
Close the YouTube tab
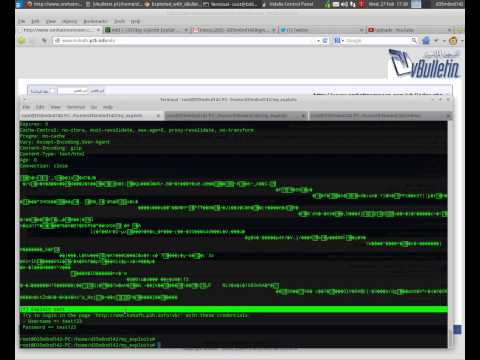point(449,30)
